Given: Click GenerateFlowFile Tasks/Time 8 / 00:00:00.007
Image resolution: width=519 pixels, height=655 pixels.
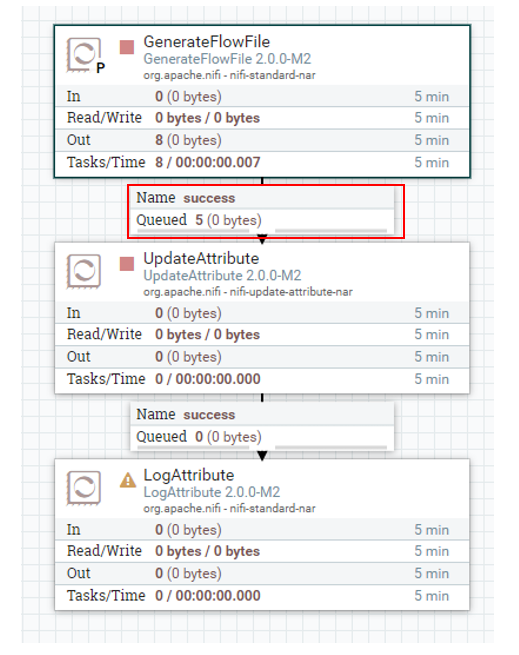Looking at the screenshot, I should click(208, 162).
